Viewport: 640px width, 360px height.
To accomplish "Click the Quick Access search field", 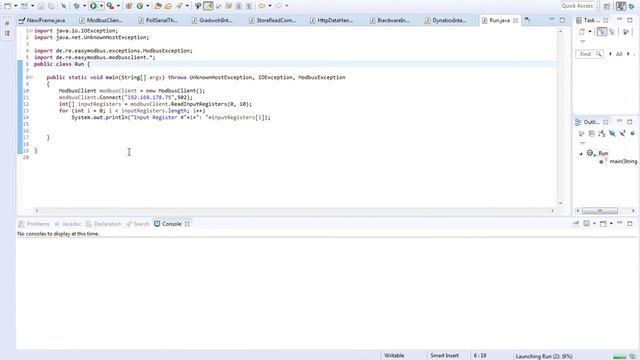I will click(x=577, y=6).
